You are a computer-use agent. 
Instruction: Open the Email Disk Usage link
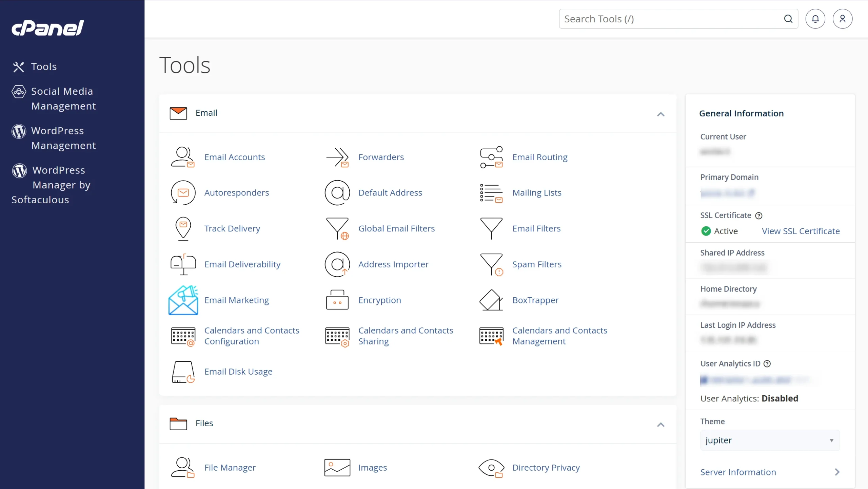[x=238, y=372]
